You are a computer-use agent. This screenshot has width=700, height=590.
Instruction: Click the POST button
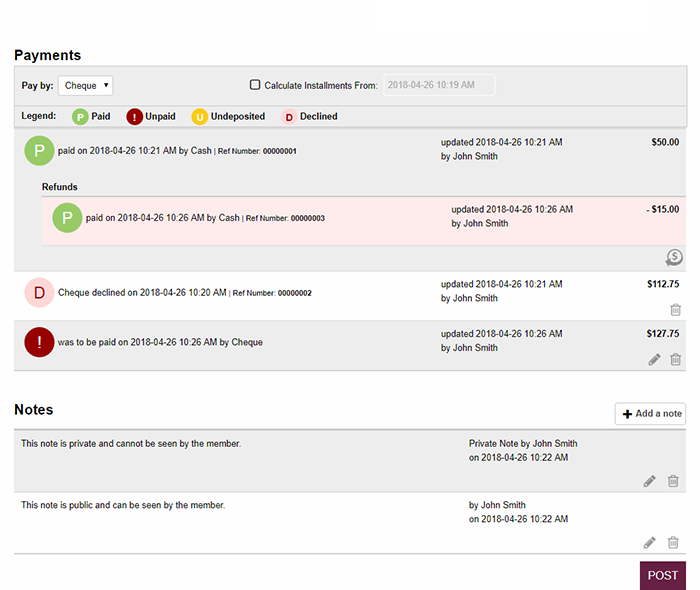[x=663, y=576]
